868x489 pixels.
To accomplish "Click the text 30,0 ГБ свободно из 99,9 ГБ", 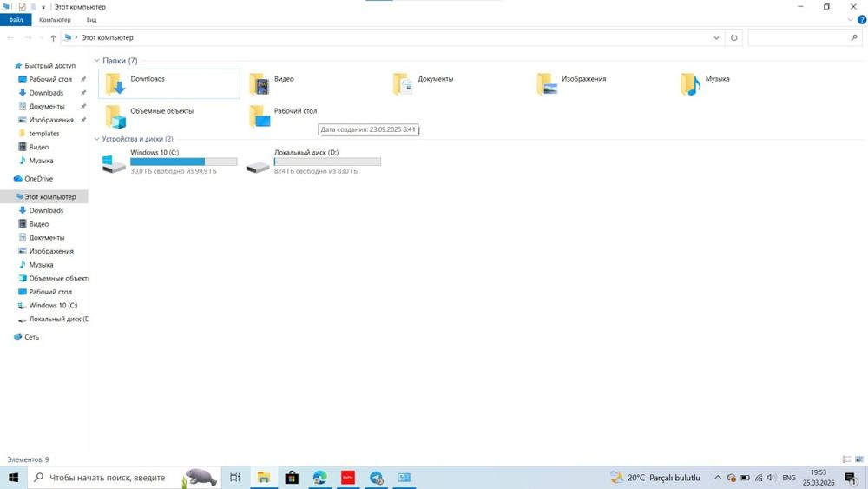I will 174,171.
